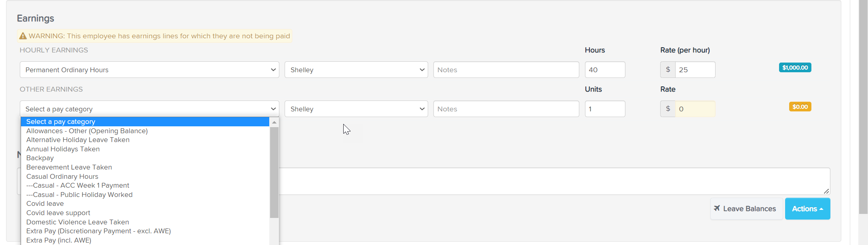Choose Bereavement Leave Taken option
The height and width of the screenshot is (245, 868).
[x=69, y=167]
